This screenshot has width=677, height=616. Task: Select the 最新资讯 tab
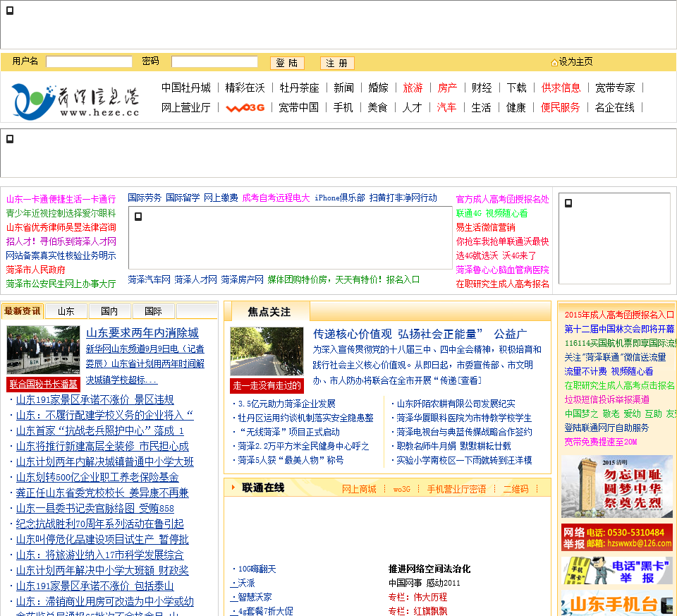[x=23, y=311]
